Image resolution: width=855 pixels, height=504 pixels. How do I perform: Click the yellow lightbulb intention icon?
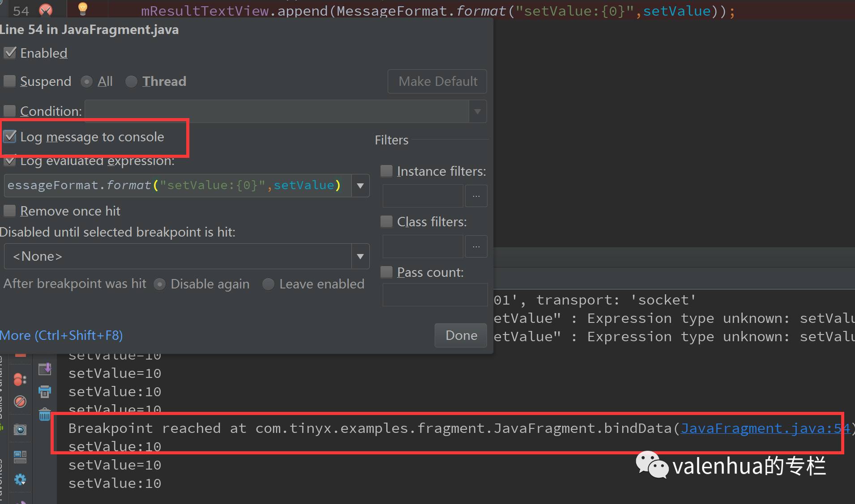(83, 8)
